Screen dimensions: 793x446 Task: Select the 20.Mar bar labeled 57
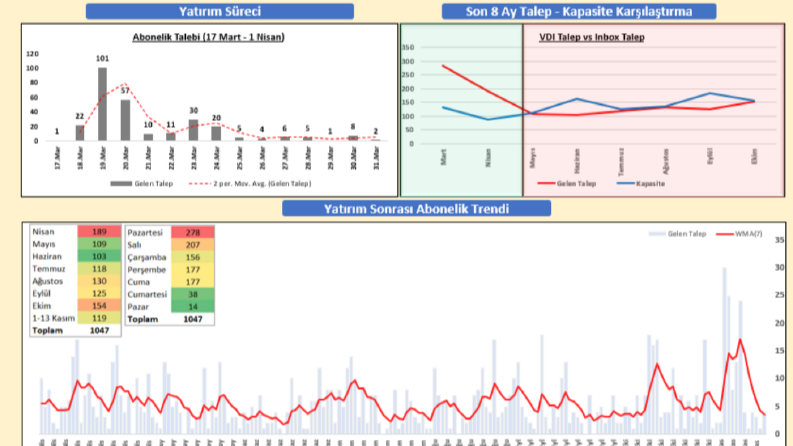[x=125, y=120]
